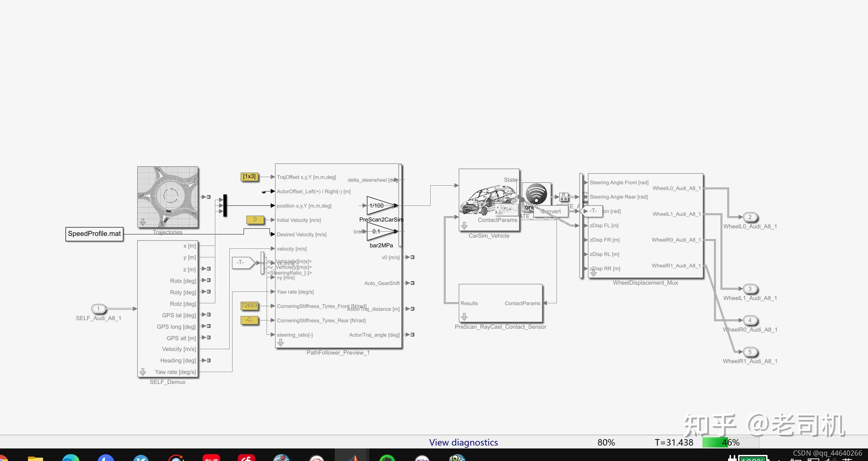This screenshot has height=461, width=868.
Task: Click the 46% simulation progress bar
Action: (730, 442)
